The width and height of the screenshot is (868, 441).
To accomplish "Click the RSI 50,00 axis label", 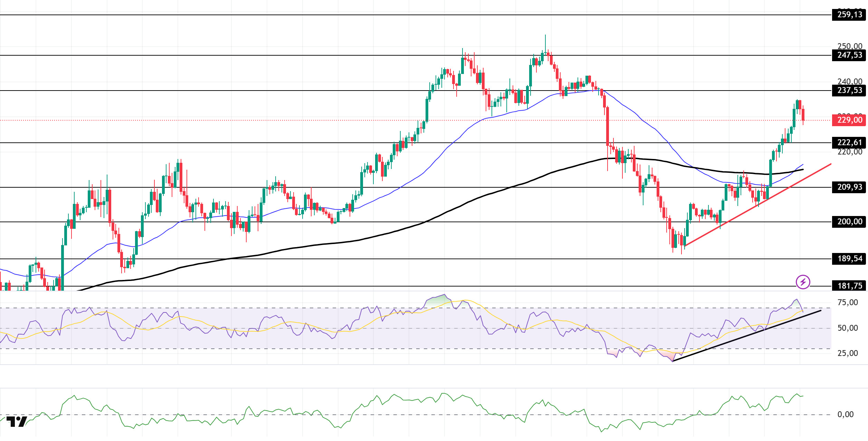I will pyautogui.click(x=847, y=328).
